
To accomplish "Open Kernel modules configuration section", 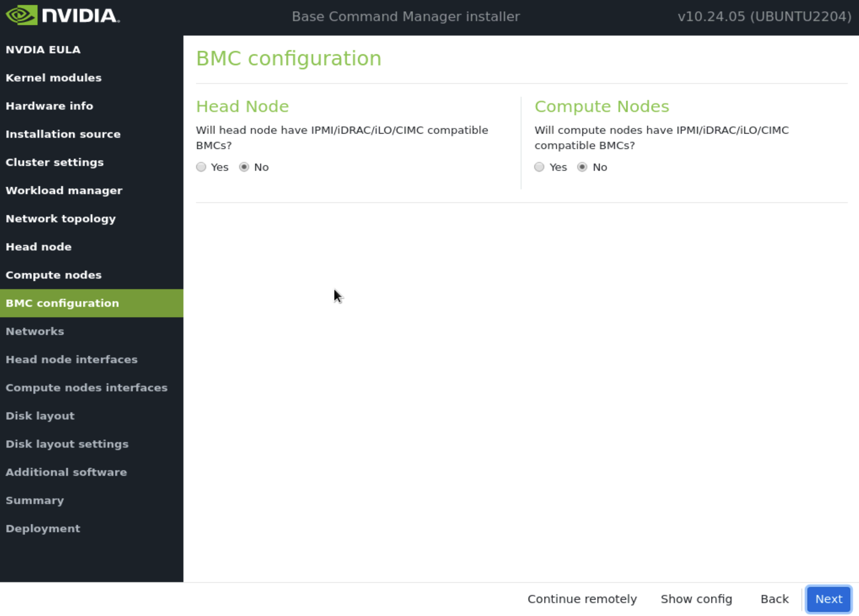I will 53,78.
